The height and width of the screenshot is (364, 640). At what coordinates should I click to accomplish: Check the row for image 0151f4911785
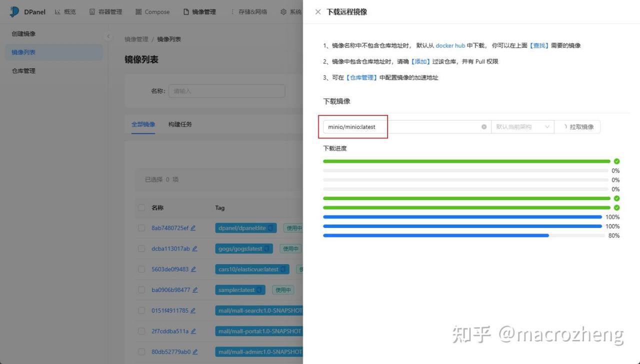[141, 310]
